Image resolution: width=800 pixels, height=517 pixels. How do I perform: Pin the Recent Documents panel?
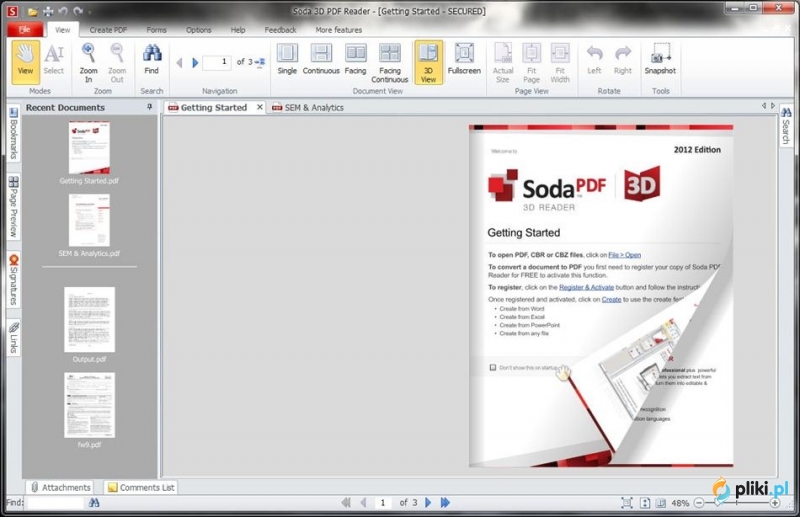click(149, 107)
